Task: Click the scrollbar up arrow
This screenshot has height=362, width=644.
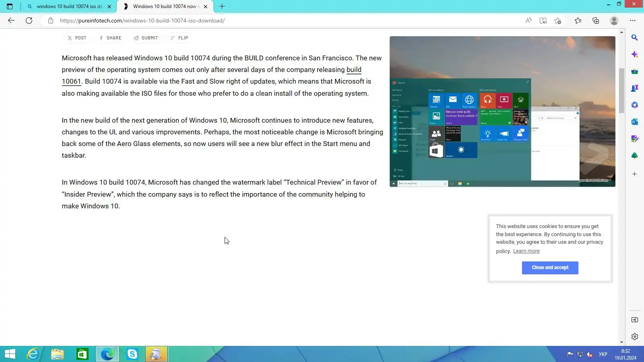Action: (621, 32)
